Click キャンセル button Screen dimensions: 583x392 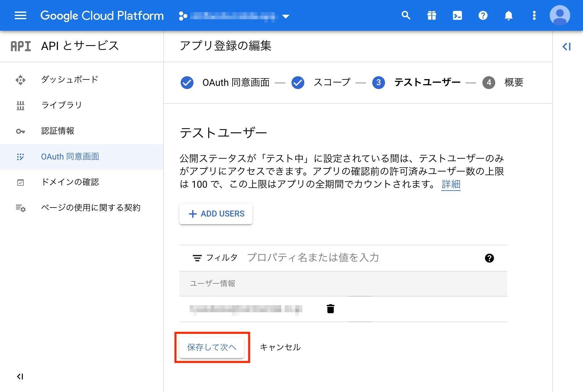tap(280, 347)
